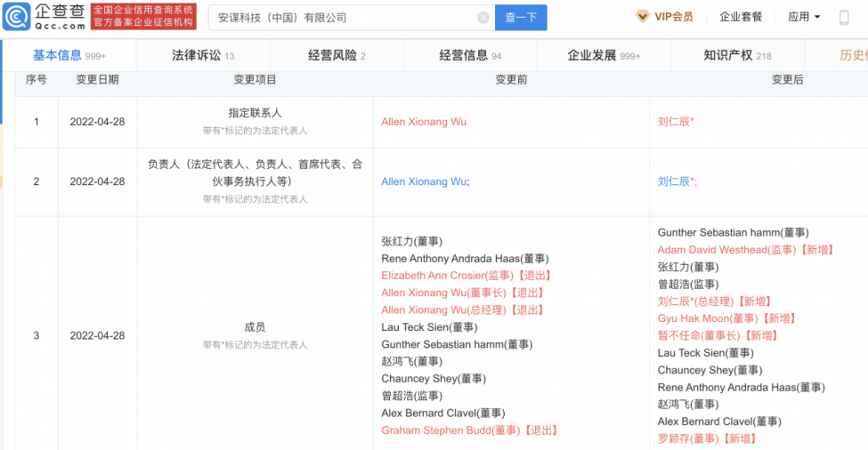Click the 变更日期 column header
868x450 pixels.
tap(97, 80)
